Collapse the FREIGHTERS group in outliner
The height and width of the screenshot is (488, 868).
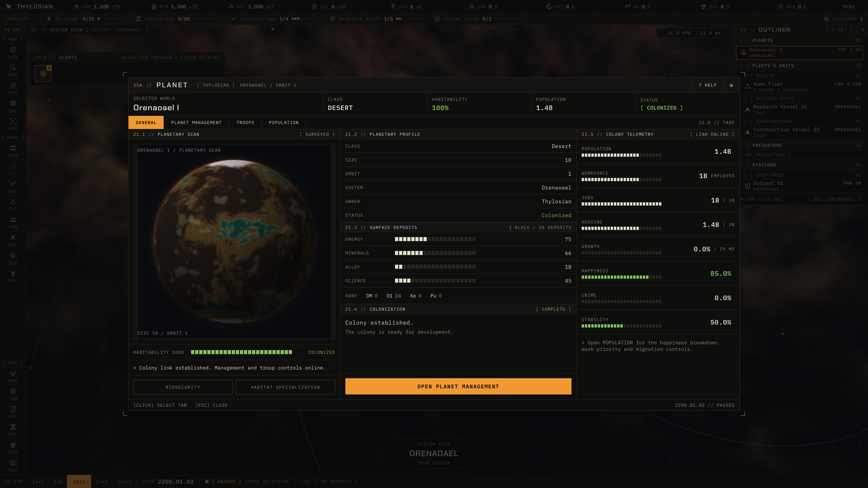click(744, 146)
